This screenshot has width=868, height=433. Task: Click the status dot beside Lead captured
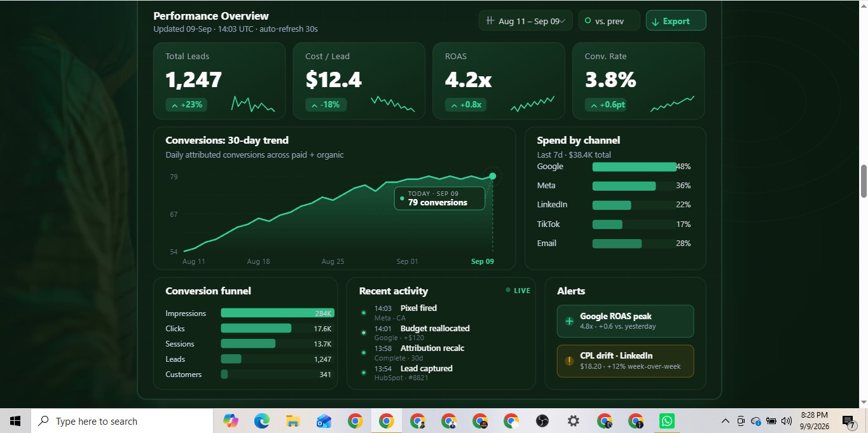[363, 373]
